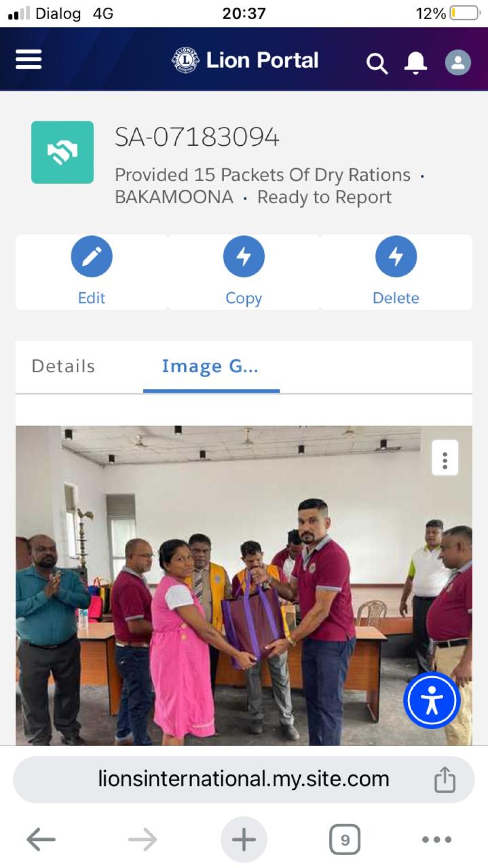
Task: Tap the browser share icon
Action: (445, 779)
